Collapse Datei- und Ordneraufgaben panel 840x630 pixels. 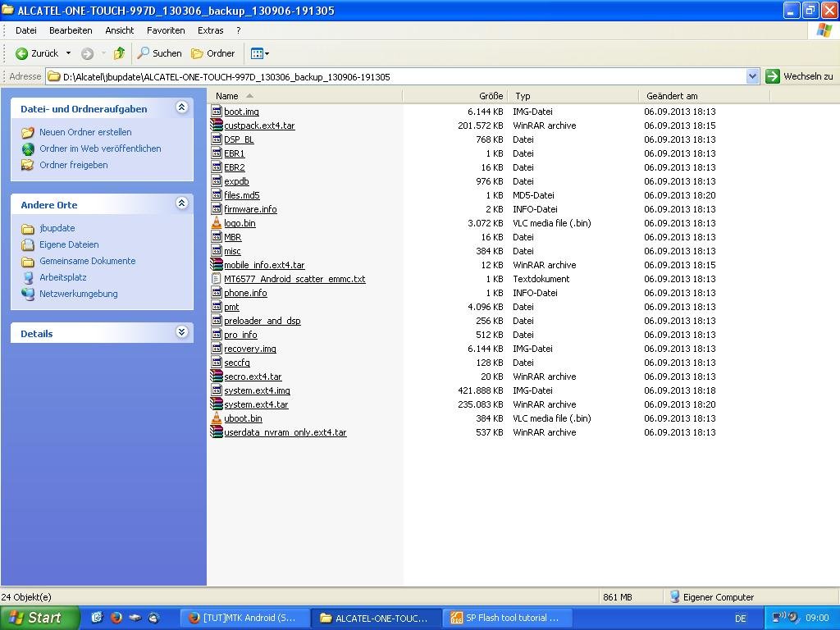181,107
